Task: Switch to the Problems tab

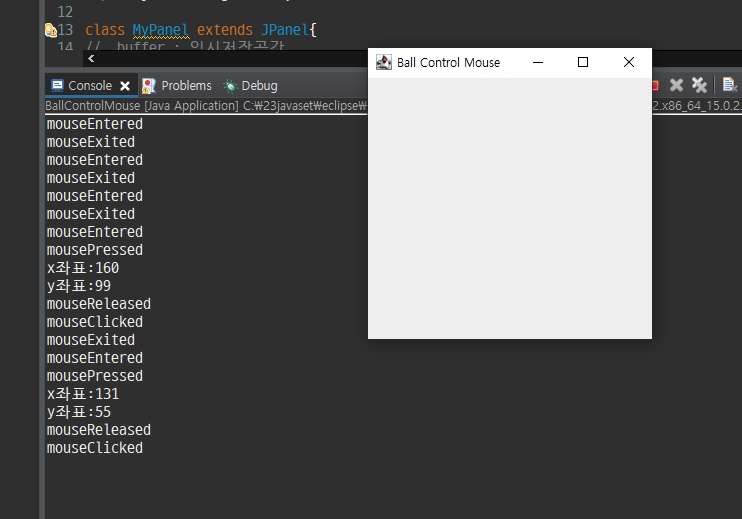Action: click(186, 86)
